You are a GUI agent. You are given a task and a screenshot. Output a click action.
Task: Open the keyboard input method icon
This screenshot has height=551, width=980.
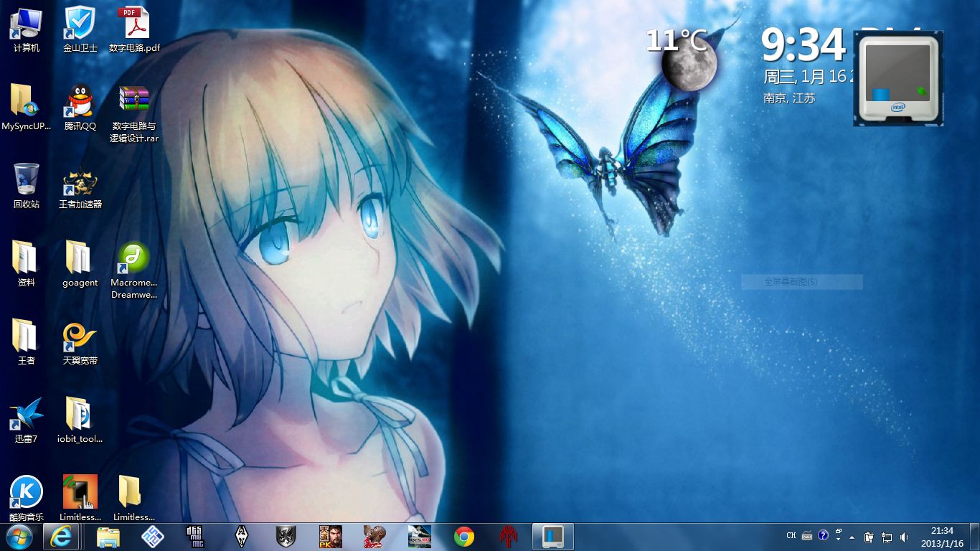point(807,535)
